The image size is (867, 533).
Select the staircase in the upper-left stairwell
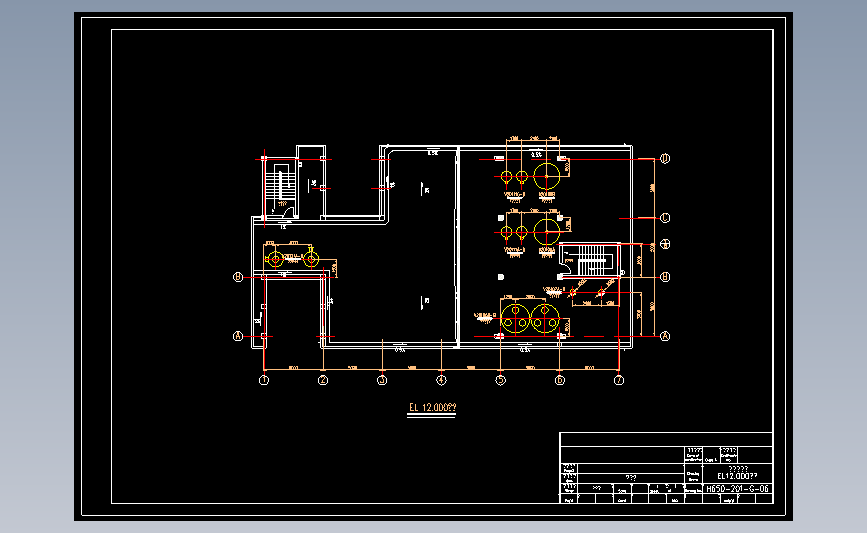pos(280,186)
